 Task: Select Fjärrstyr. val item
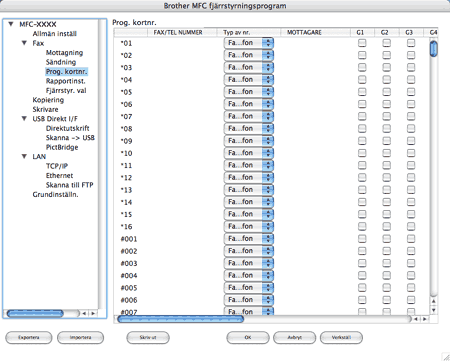click(x=66, y=90)
